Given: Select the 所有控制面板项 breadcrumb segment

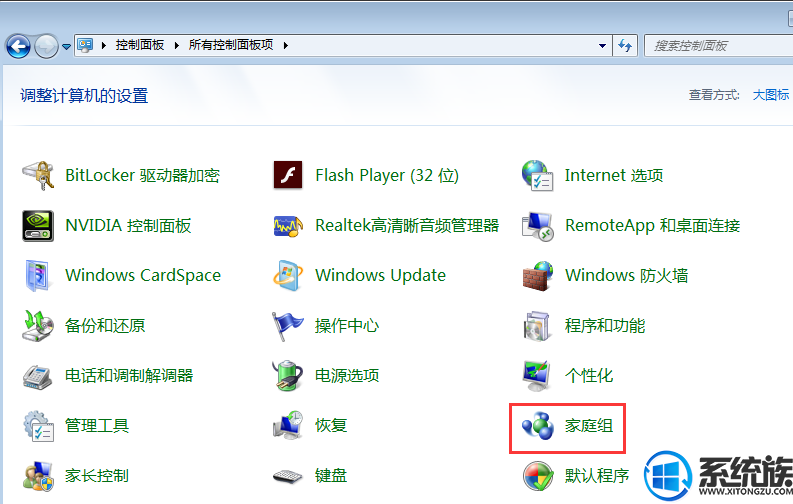Looking at the screenshot, I should pos(231,45).
